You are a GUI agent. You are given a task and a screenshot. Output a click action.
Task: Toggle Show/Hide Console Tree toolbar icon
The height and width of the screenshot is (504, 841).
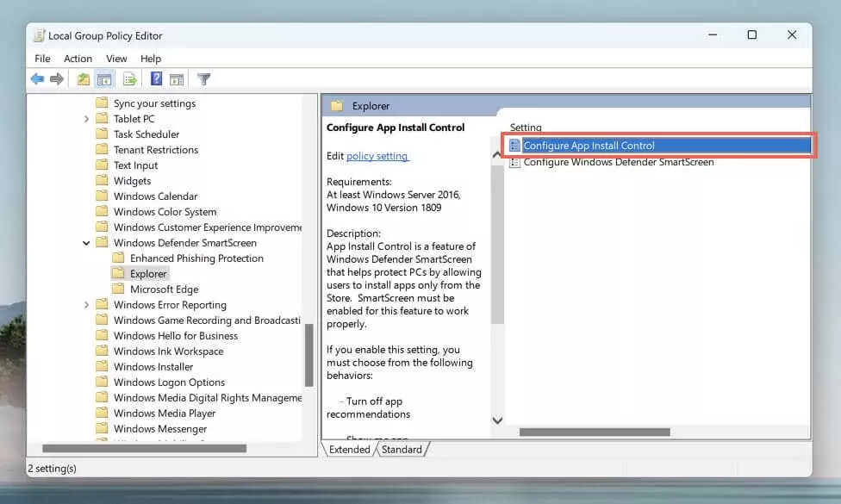[x=104, y=79]
